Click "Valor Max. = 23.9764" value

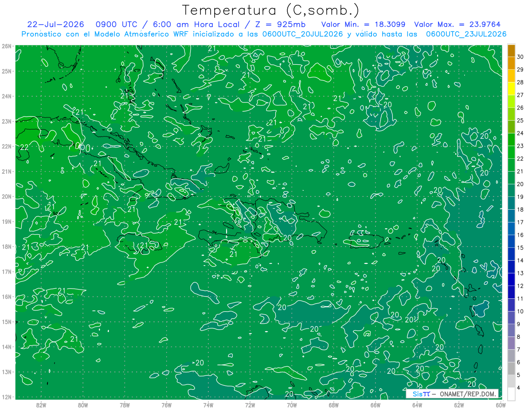coord(458,24)
